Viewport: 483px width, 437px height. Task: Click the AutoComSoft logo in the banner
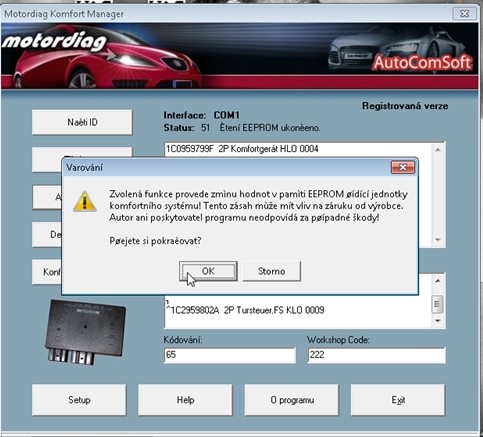(423, 63)
